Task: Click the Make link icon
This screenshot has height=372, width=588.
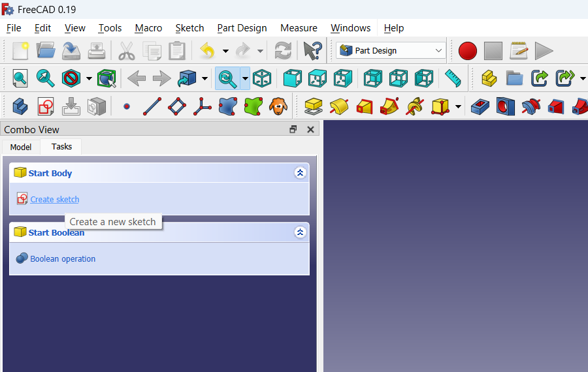Action: tap(539, 78)
